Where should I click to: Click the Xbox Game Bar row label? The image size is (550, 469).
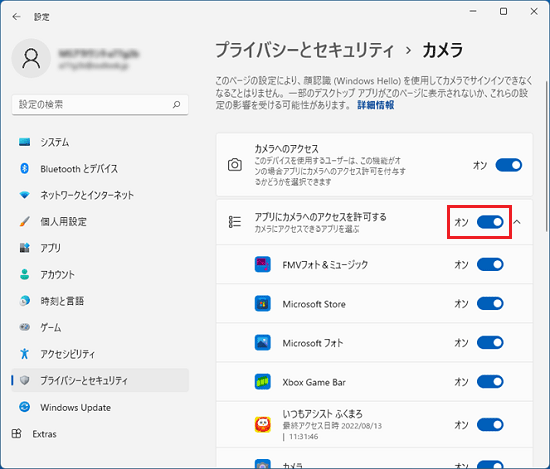314,382
